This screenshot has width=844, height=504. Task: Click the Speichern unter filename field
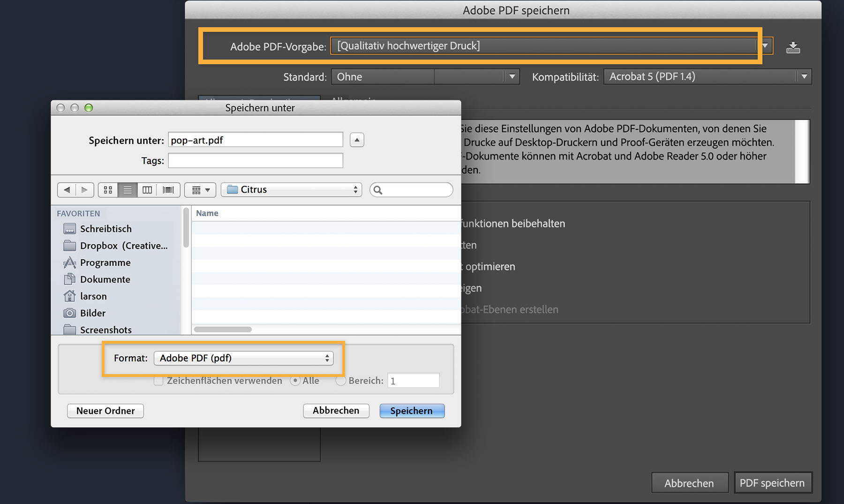[x=256, y=140]
